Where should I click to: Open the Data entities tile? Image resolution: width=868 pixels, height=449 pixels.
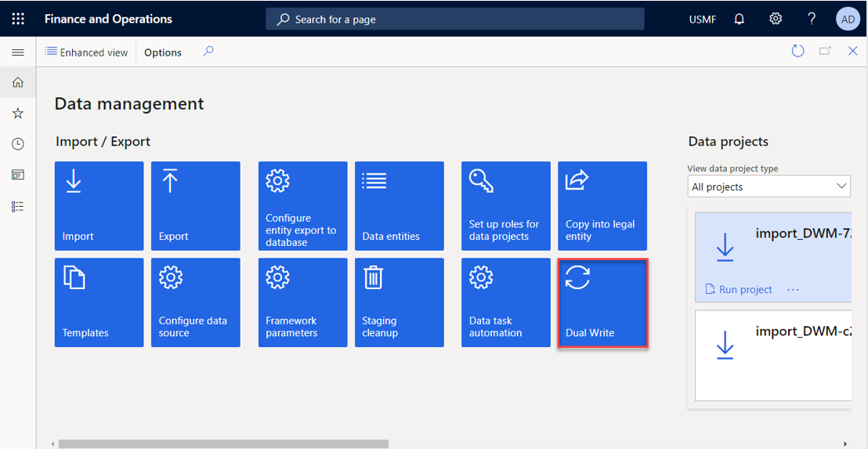399,206
